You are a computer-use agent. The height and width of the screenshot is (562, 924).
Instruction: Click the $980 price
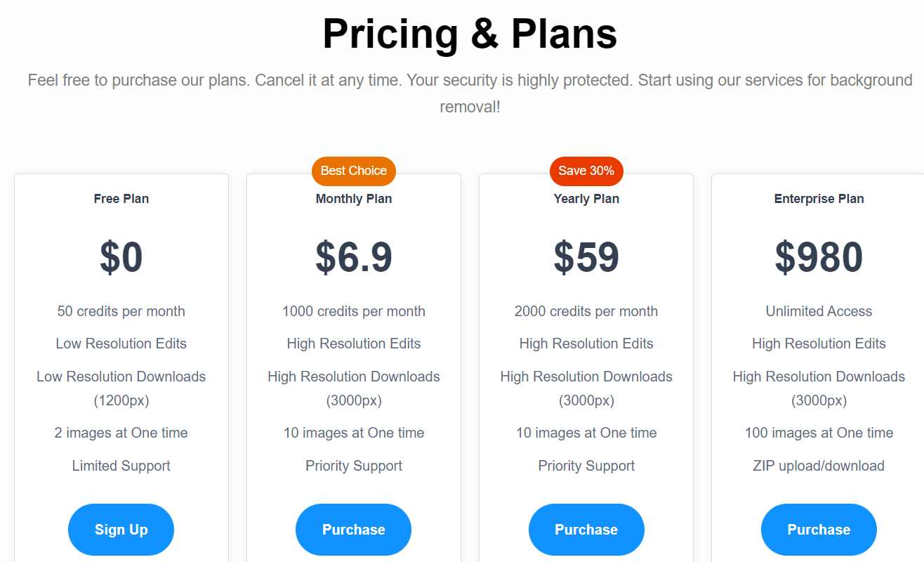(x=819, y=257)
